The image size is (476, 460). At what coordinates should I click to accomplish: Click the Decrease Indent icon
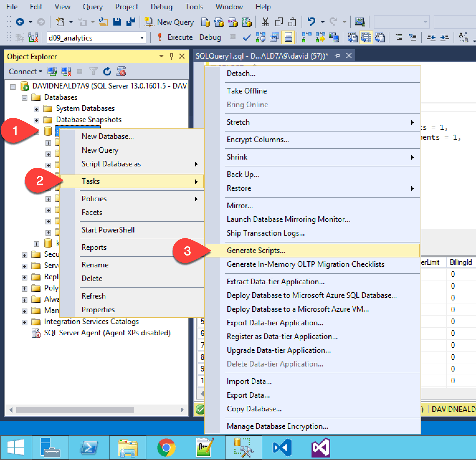coord(431,38)
